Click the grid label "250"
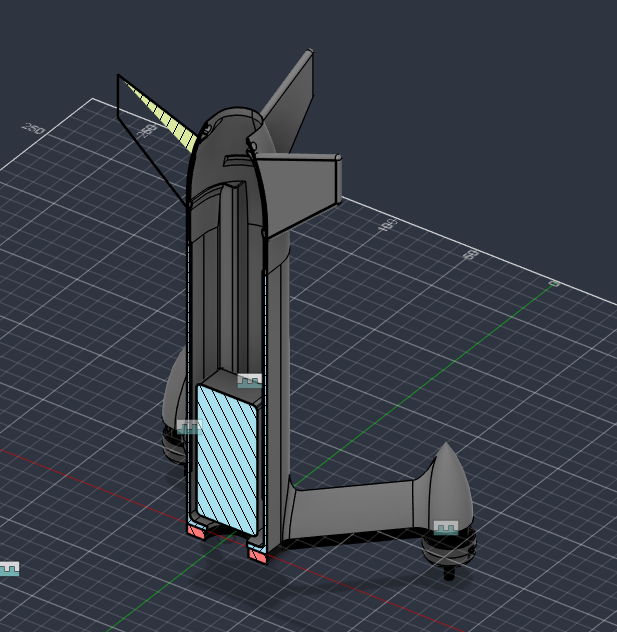The height and width of the screenshot is (632, 617). point(34,129)
